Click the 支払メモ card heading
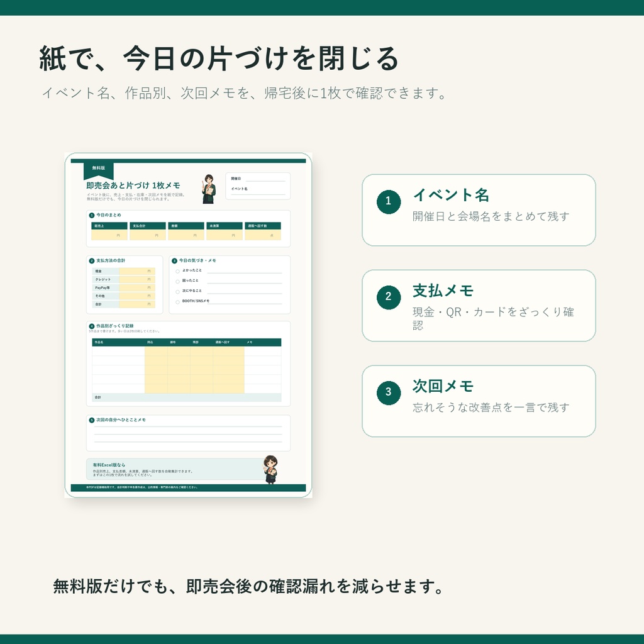The width and height of the screenshot is (644, 644). pos(443,291)
